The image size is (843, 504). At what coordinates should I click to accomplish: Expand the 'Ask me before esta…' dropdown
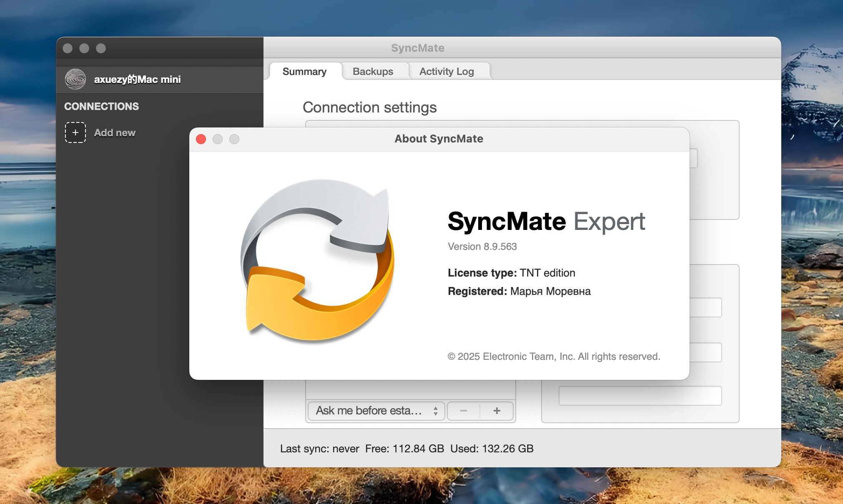pyautogui.click(x=376, y=411)
